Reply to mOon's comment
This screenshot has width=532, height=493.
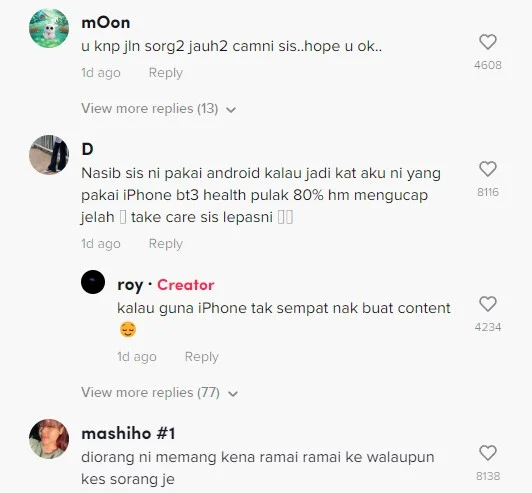(166, 73)
